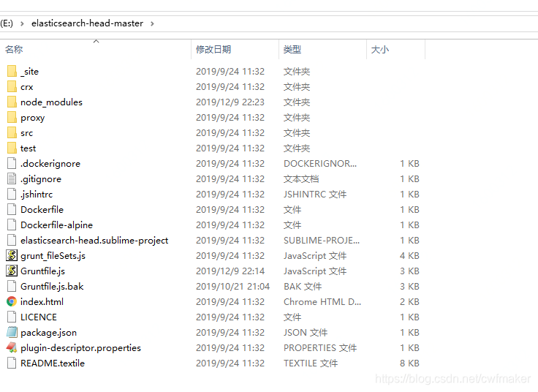Image resolution: width=538 pixels, height=392 pixels.
Task: Click the grunt_fileSets.js script icon
Action: 12,255
